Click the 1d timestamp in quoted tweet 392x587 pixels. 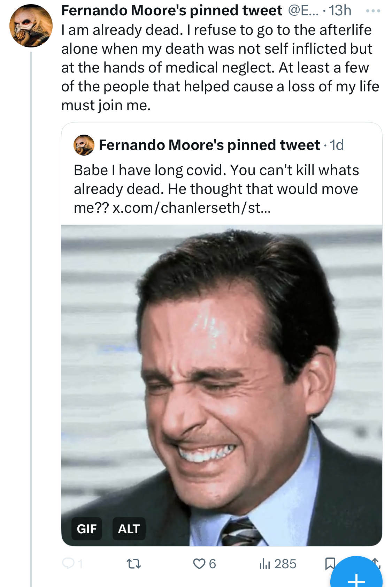click(x=337, y=145)
